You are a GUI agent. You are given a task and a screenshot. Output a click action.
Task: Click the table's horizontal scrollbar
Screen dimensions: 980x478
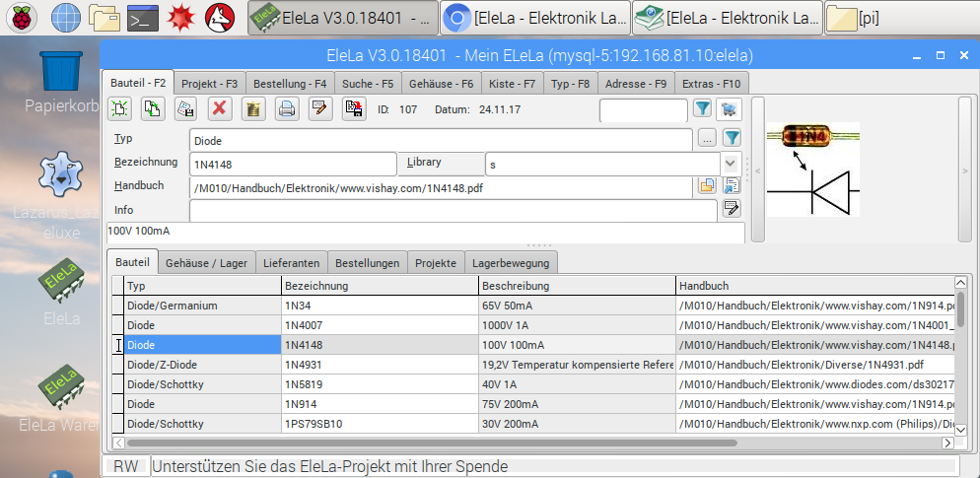(x=431, y=443)
